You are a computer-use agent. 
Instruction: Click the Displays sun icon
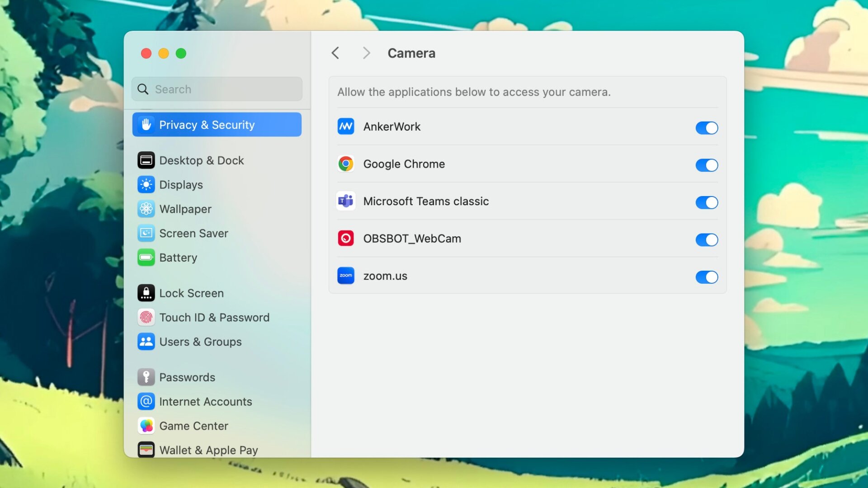[x=146, y=185]
